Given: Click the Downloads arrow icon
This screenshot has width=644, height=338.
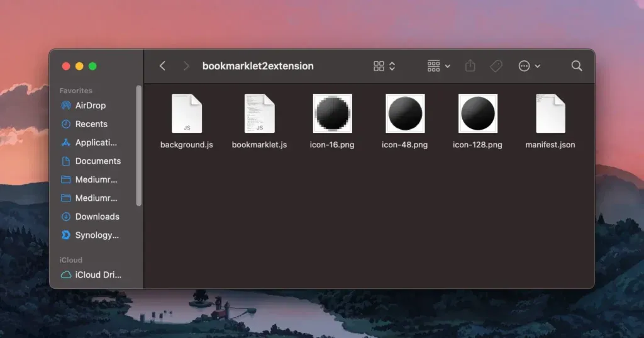Looking at the screenshot, I should click(x=65, y=217).
